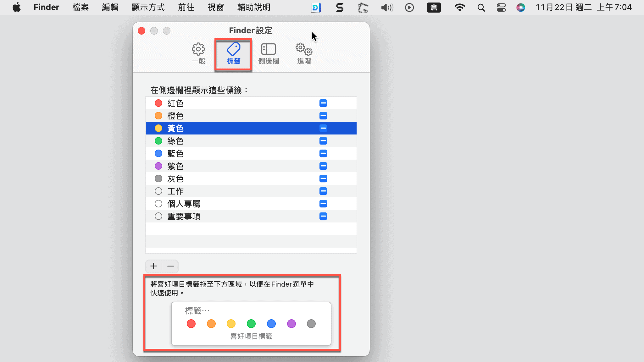The width and height of the screenshot is (644, 362).
Task: Remove selected tag with the minus button
Action: coord(170,266)
